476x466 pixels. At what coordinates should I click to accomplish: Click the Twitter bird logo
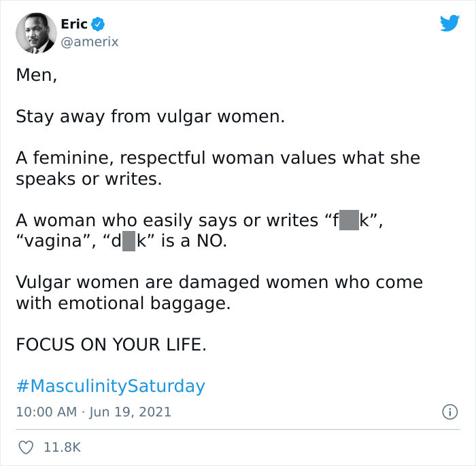[449, 23]
